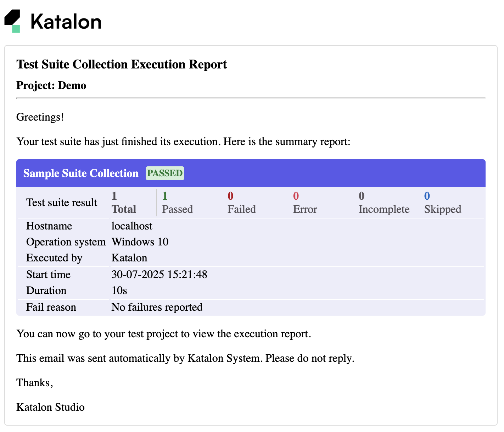The width and height of the screenshot is (504, 432).
Task: Click the Fail reason label
Action: 51,307
